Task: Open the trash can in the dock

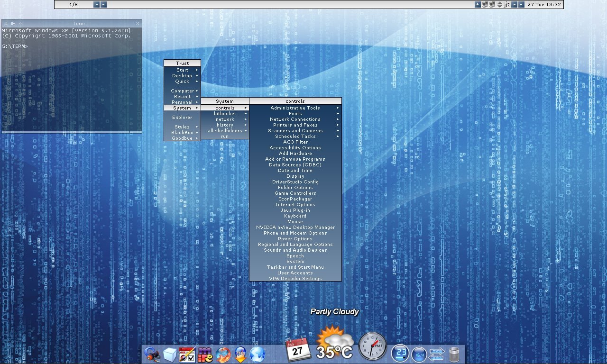Action: pos(454,355)
